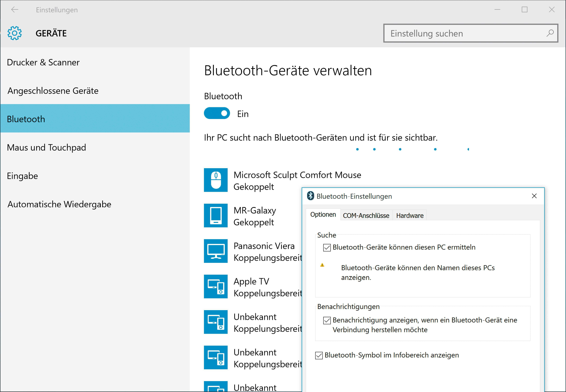Select the Panasonic Viera TV icon
The height and width of the screenshot is (392, 566).
point(215,251)
